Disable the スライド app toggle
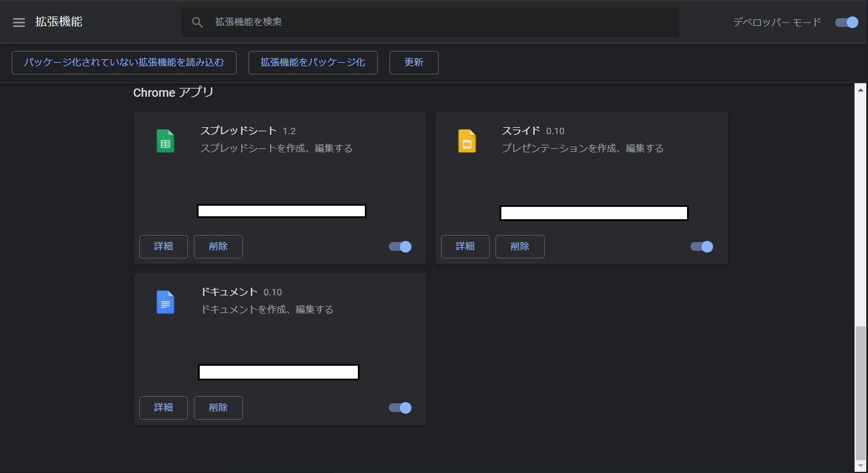This screenshot has width=868, height=473. [x=702, y=247]
